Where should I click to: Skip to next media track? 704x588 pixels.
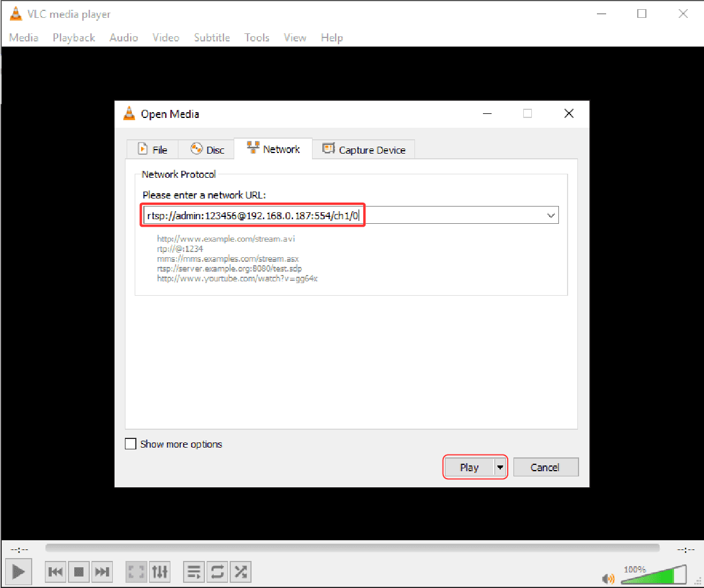tap(102, 571)
